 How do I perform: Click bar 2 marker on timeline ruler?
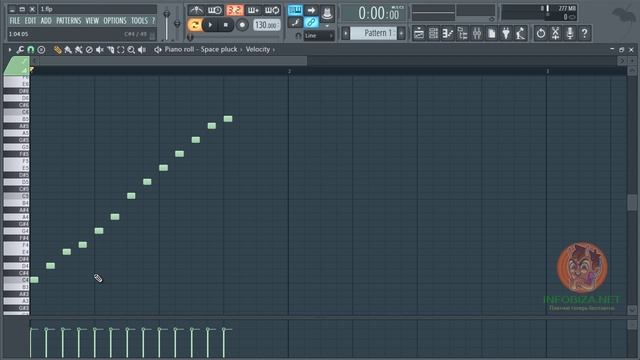pos(289,71)
